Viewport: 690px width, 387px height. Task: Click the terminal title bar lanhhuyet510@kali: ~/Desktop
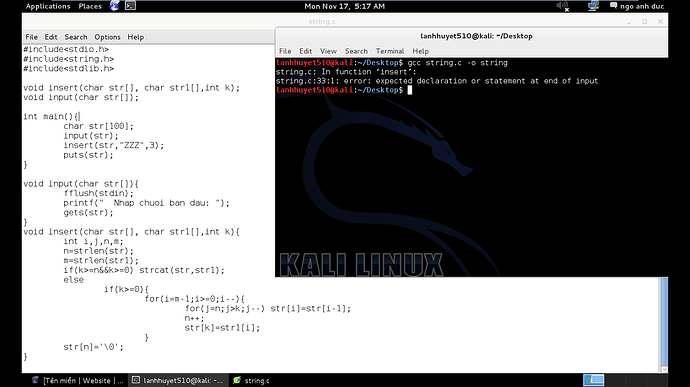tap(476, 36)
